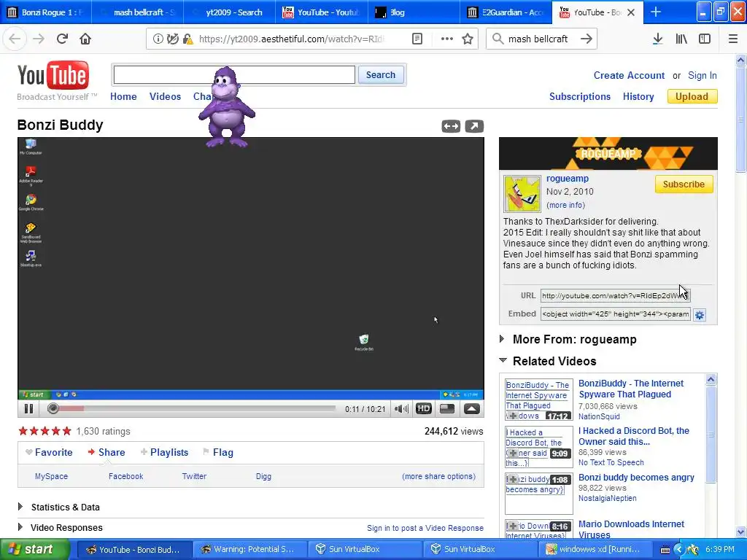Click the browser Home icon
The width and height of the screenshot is (747, 560).
pos(85,39)
